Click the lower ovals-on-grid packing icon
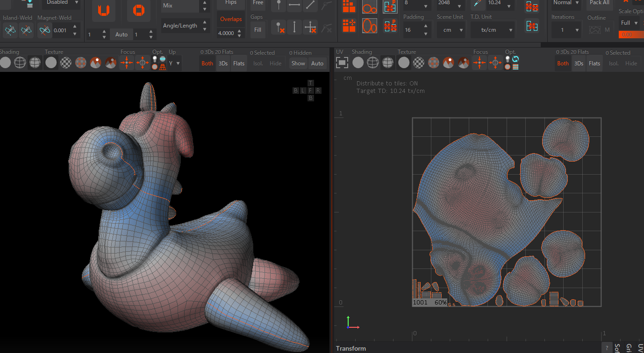The image size is (644, 353). pos(370,25)
